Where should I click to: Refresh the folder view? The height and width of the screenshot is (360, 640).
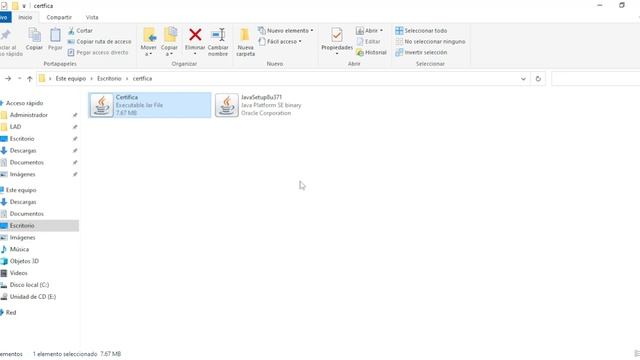[x=538, y=79]
